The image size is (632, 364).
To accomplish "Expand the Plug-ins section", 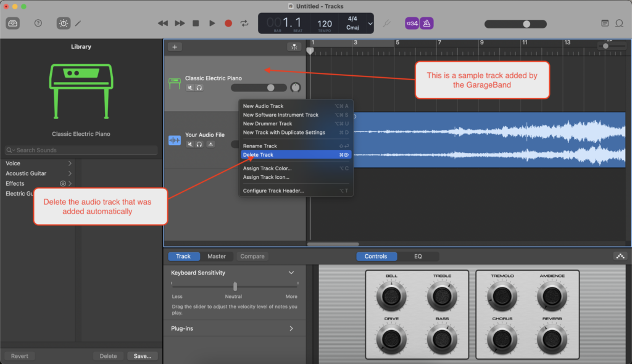I will [x=291, y=329].
